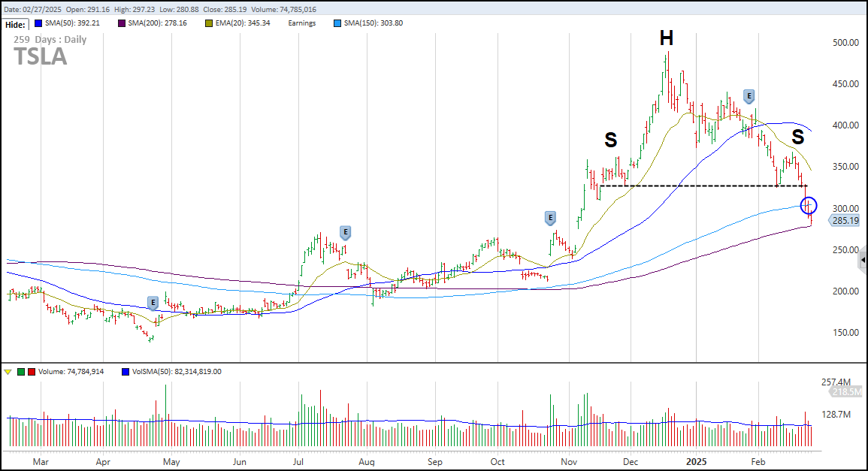The height and width of the screenshot is (471, 868).
Task: Expand the side panel arrow on right edge
Action: pos(863,260)
